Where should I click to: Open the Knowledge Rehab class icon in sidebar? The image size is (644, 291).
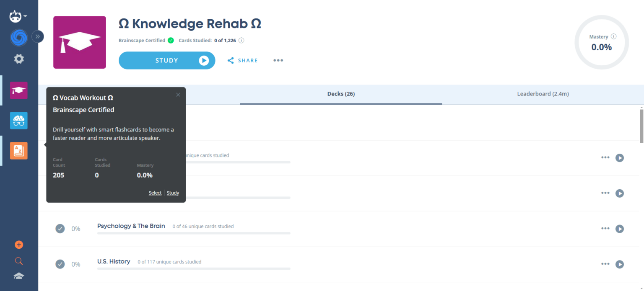(x=18, y=90)
